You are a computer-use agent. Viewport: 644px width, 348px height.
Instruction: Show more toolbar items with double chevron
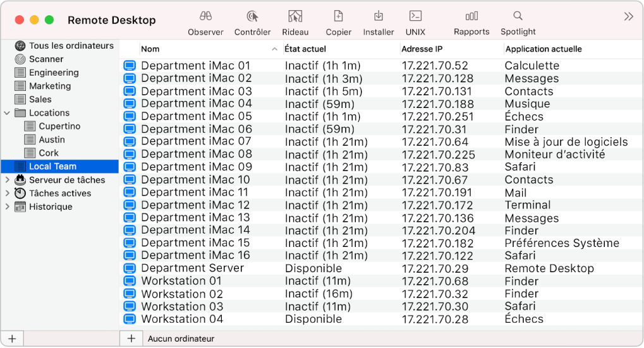point(628,17)
